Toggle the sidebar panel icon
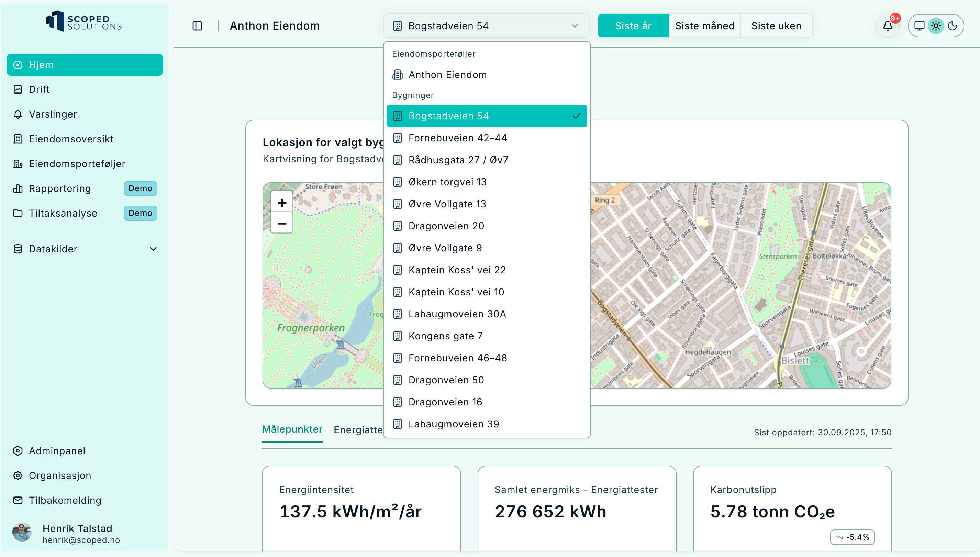980x557 pixels. [x=197, y=26]
